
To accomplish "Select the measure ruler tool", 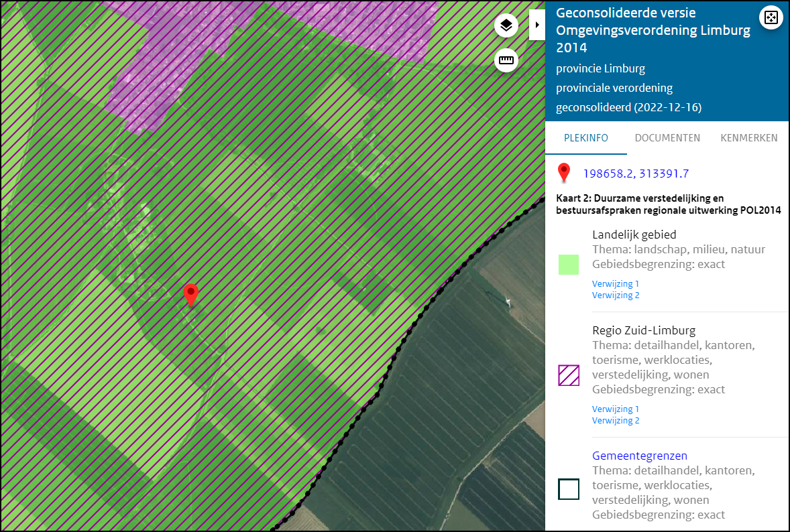I will [506, 60].
